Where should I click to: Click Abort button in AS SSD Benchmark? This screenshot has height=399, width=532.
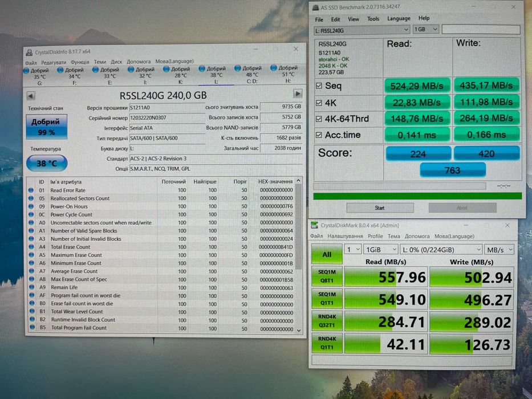tap(462, 207)
